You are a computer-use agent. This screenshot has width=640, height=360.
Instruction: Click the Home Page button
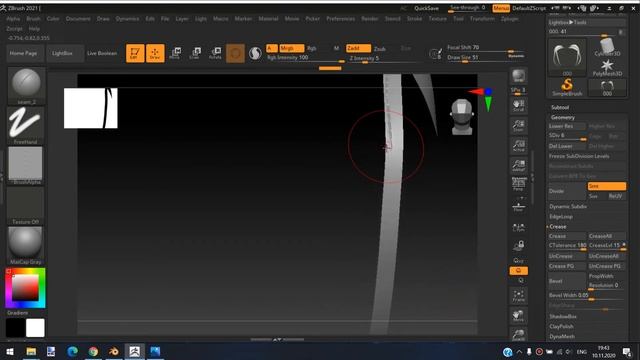(23, 53)
